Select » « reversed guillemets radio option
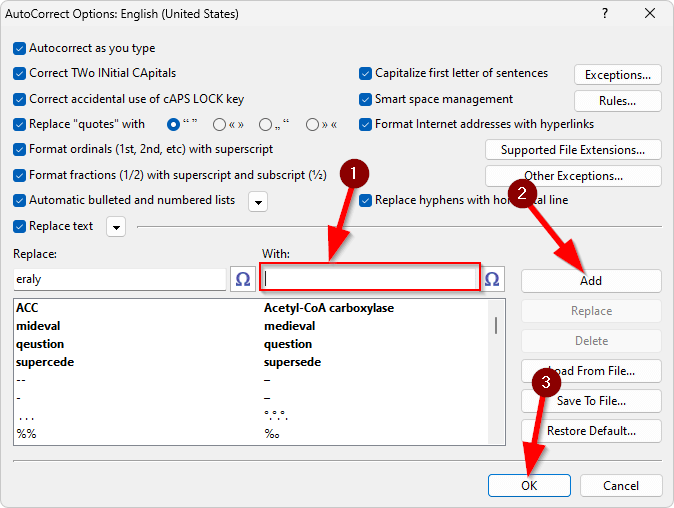674x508 pixels. coord(312,125)
